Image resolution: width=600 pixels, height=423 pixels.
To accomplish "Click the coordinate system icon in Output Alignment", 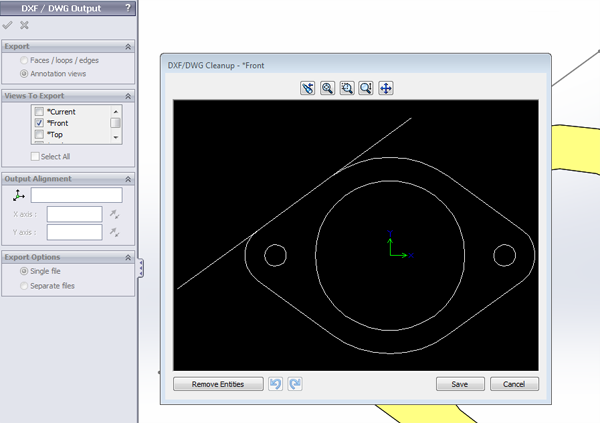I will click(18, 195).
